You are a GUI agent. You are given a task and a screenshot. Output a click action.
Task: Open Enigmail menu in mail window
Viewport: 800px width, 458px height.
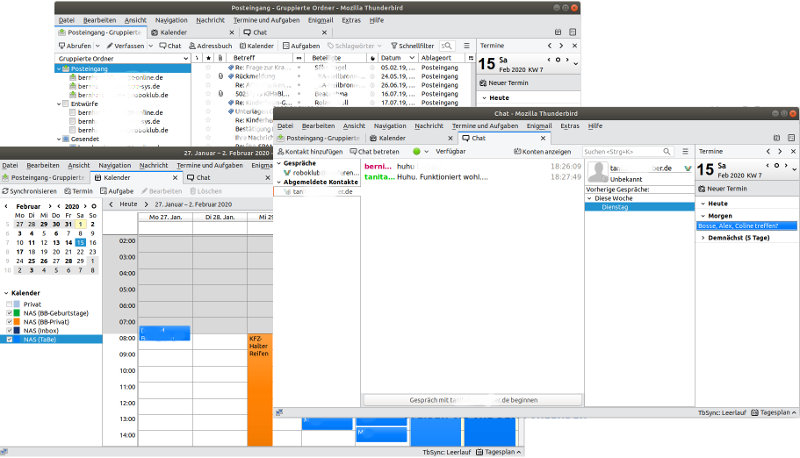tap(320, 20)
